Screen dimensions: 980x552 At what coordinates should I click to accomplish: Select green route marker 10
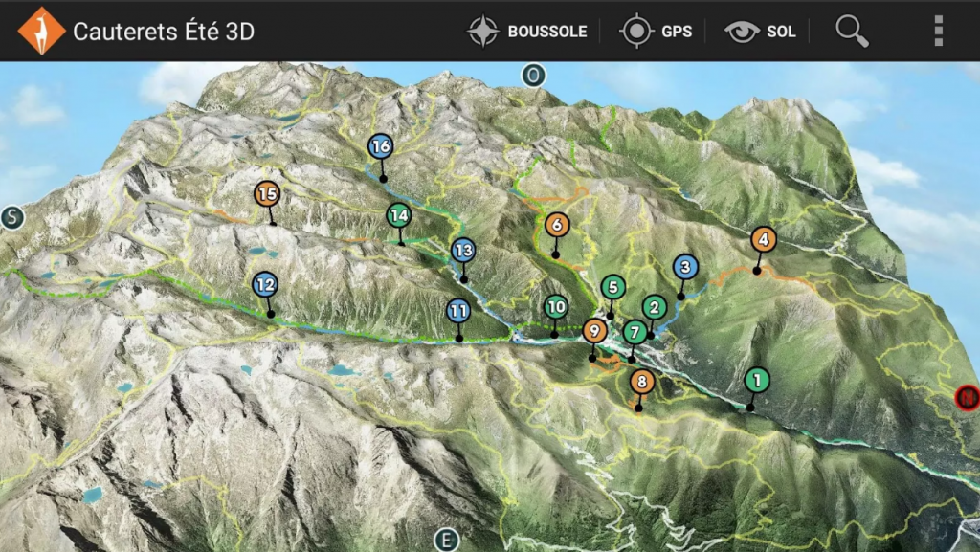(x=556, y=306)
